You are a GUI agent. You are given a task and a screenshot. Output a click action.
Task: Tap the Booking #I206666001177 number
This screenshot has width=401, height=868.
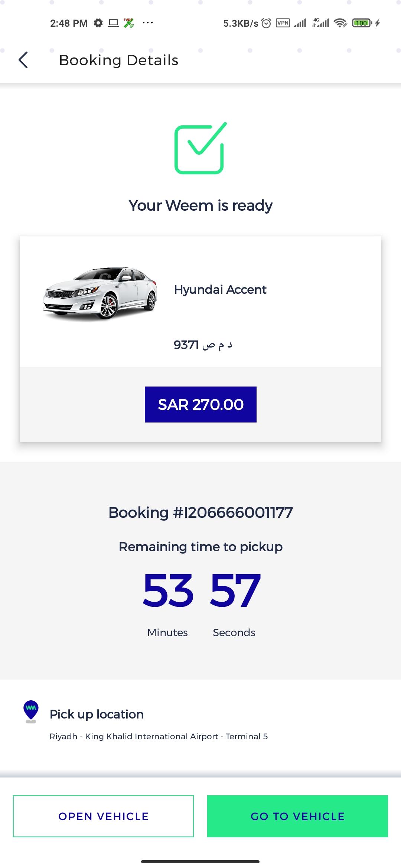(200, 513)
